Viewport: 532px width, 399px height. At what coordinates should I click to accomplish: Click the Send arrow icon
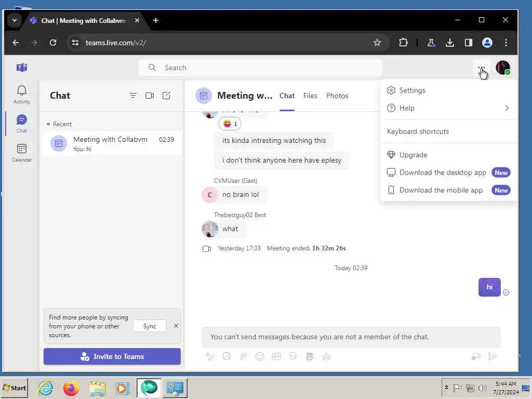coord(493,356)
